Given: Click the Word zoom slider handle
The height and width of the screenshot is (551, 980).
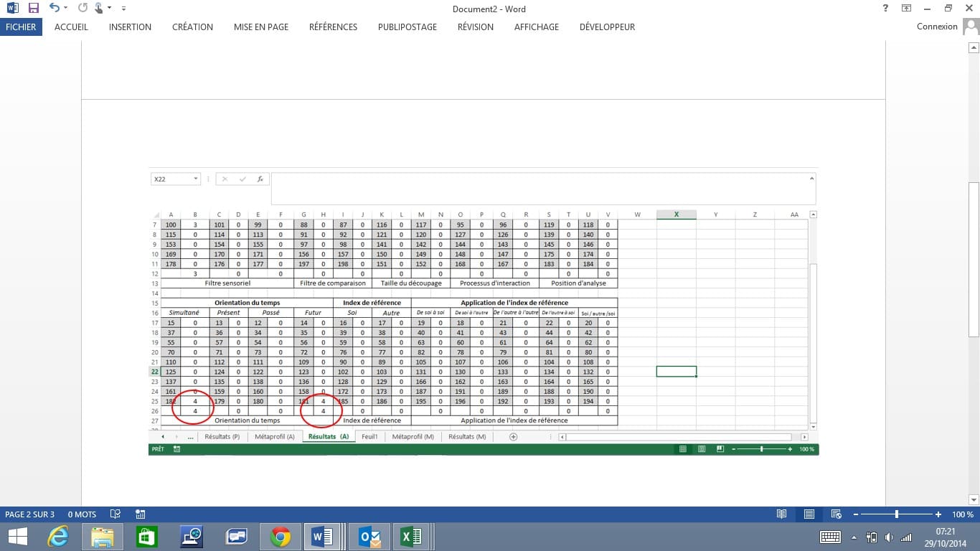Looking at the screenshot, I should 897,514.
